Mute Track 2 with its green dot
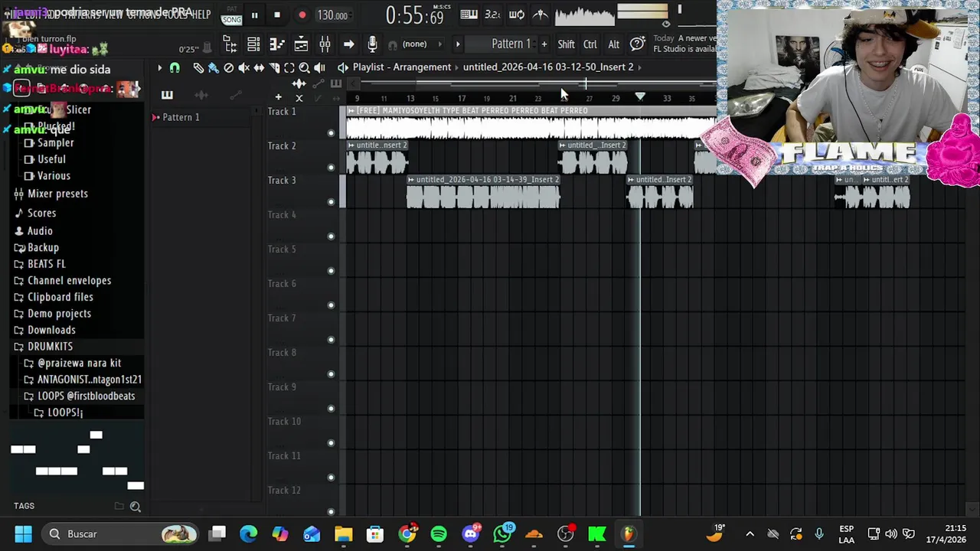 click(x=331, y=168)
